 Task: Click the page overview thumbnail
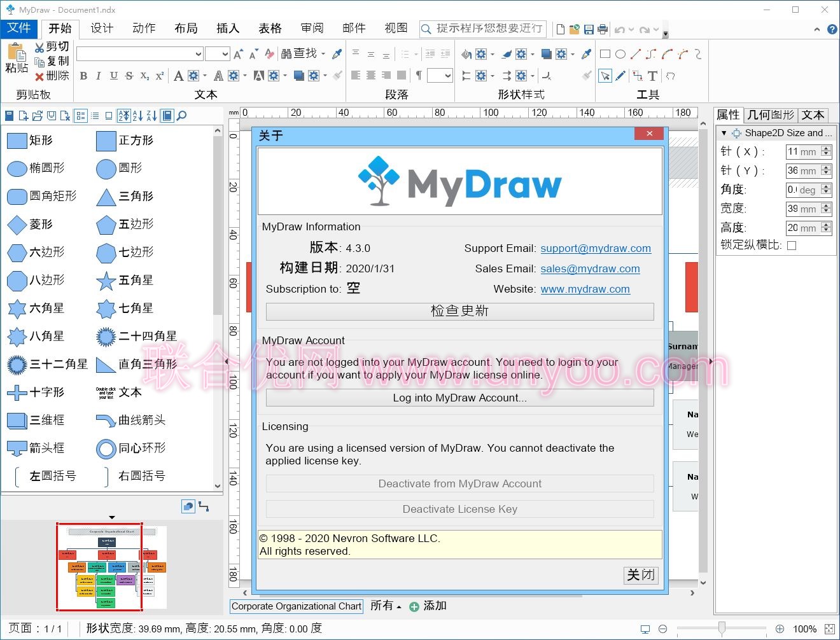tap(111, 566)
